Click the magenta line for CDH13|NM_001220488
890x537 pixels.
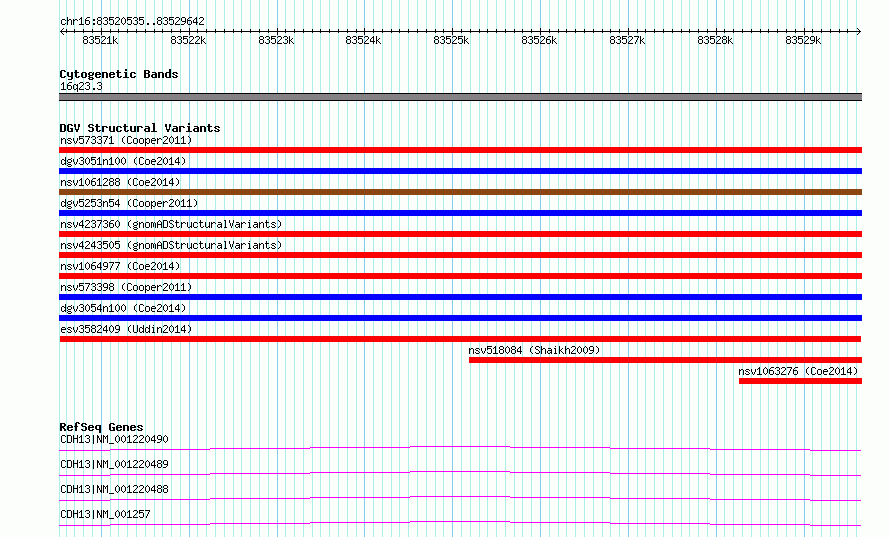(x=460, y=498)
